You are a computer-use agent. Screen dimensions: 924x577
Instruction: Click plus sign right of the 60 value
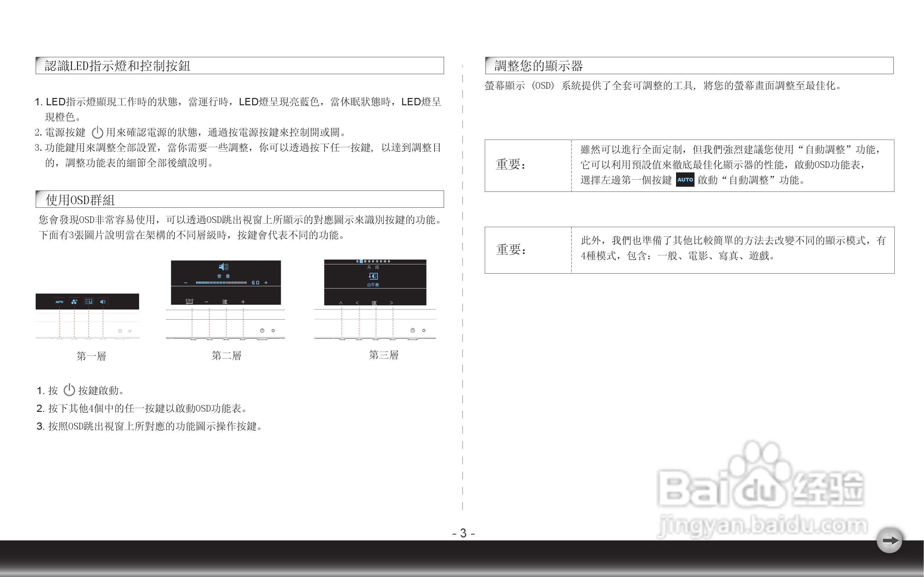(266, 283)
